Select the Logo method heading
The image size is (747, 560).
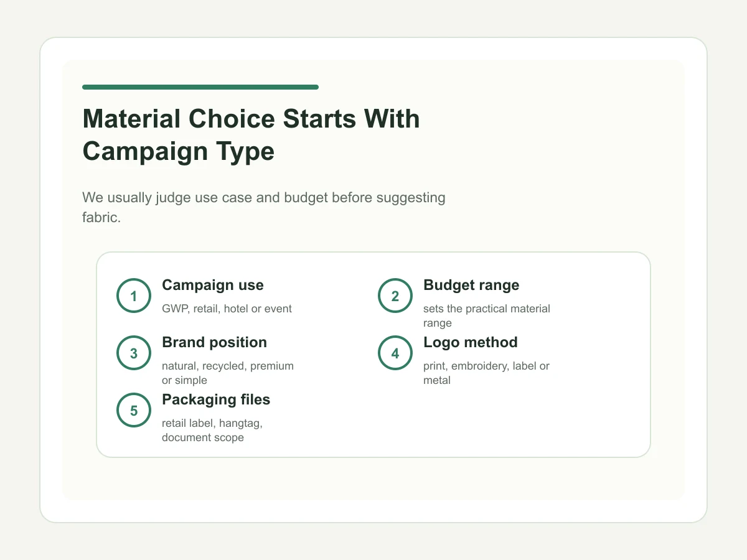[x=471, y=342]
